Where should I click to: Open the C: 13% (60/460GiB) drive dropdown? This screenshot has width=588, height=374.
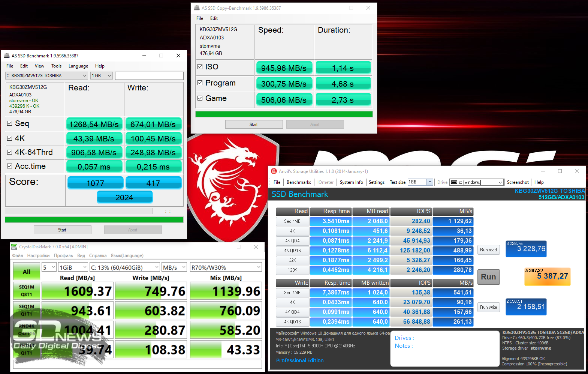click(x=125, y=267)
